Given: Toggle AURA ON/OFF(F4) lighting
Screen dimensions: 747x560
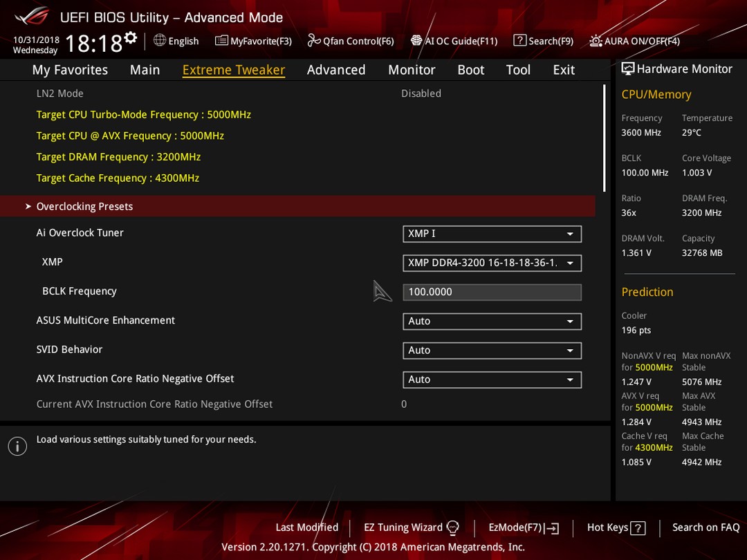Looking at the screenshot, I should [634, 41].
